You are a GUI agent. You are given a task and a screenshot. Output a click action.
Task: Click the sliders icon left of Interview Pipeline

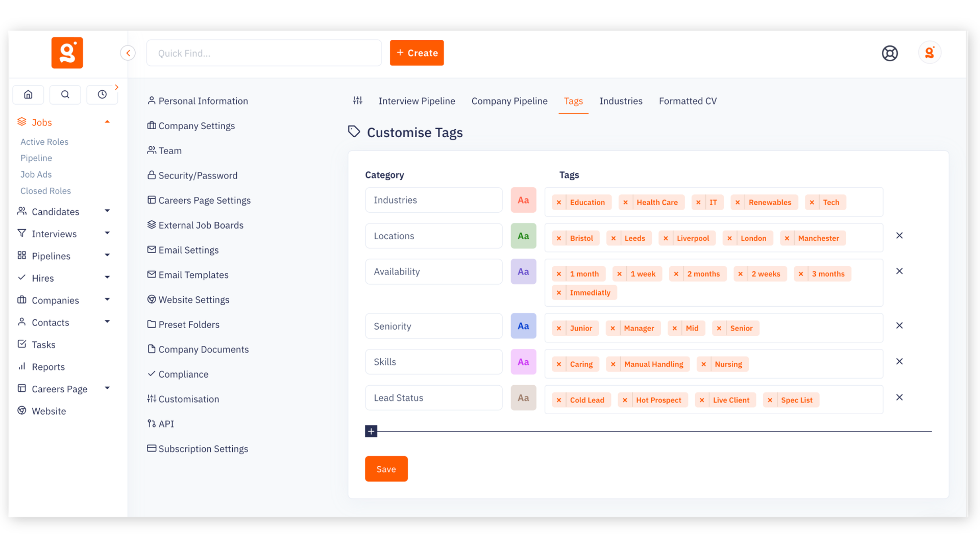click(x=358, y=101)
